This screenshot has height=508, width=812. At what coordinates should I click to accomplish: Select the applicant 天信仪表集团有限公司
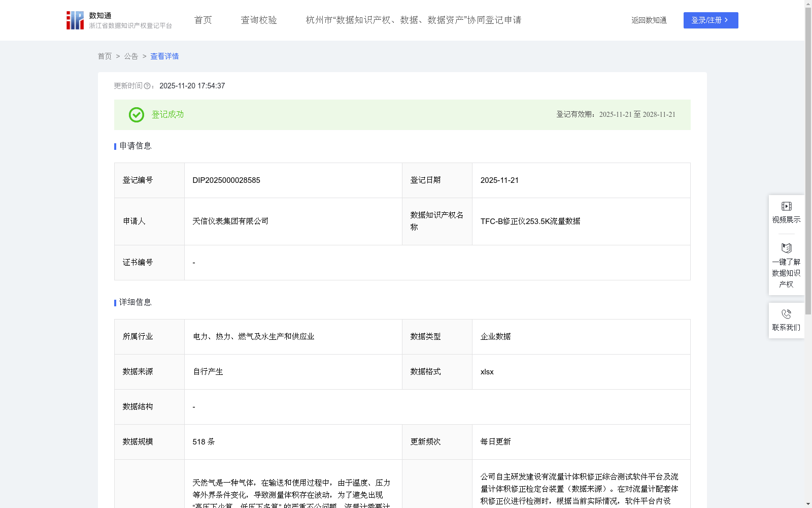pos(230,221)
